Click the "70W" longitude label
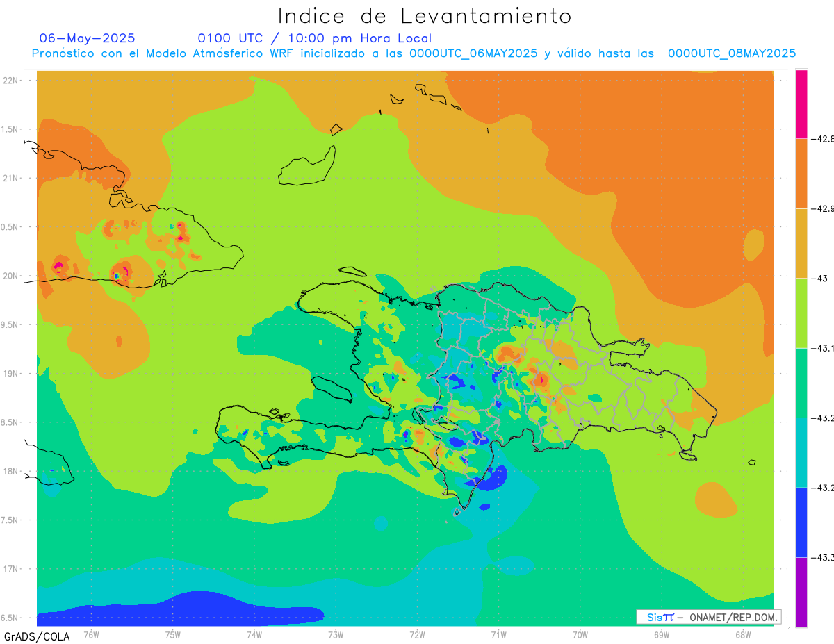The height and width of the screenshot is (644, 834). coord(580,634)
